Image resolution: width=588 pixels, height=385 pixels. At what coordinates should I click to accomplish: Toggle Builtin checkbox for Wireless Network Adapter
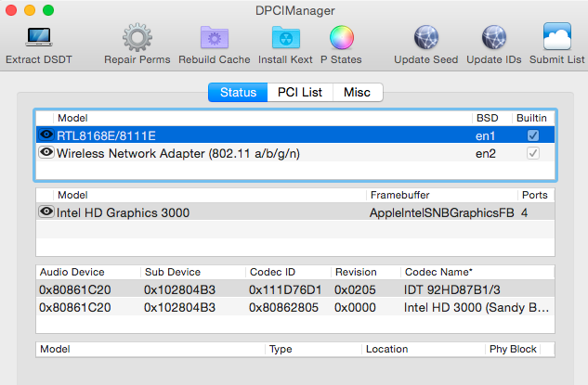[532, 153]
